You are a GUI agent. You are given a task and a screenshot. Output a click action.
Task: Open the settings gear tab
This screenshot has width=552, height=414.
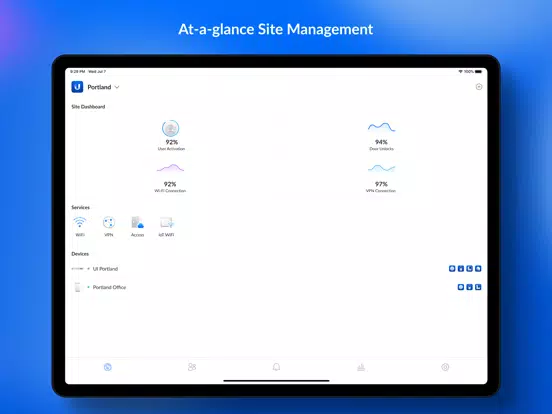pos(445,367)
